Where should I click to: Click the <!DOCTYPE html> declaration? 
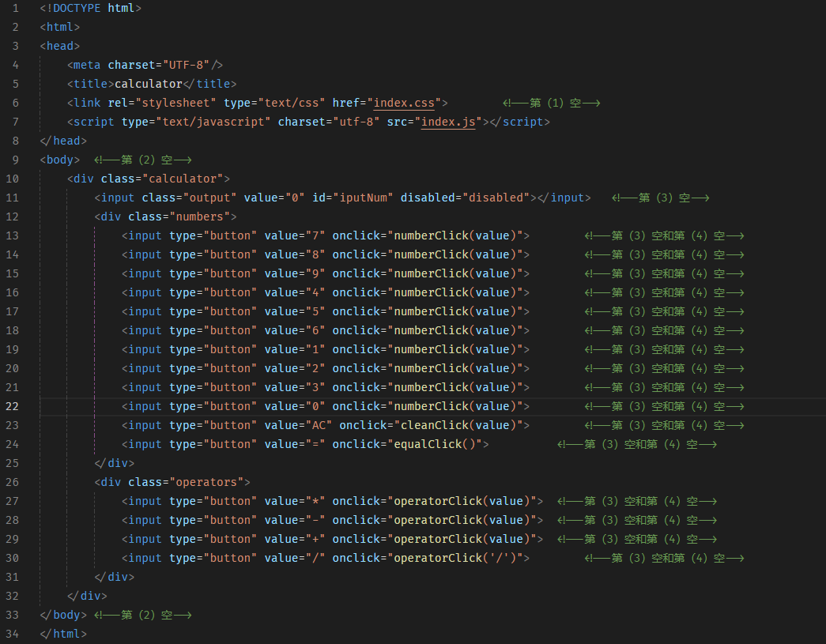[x=91, y=8]
